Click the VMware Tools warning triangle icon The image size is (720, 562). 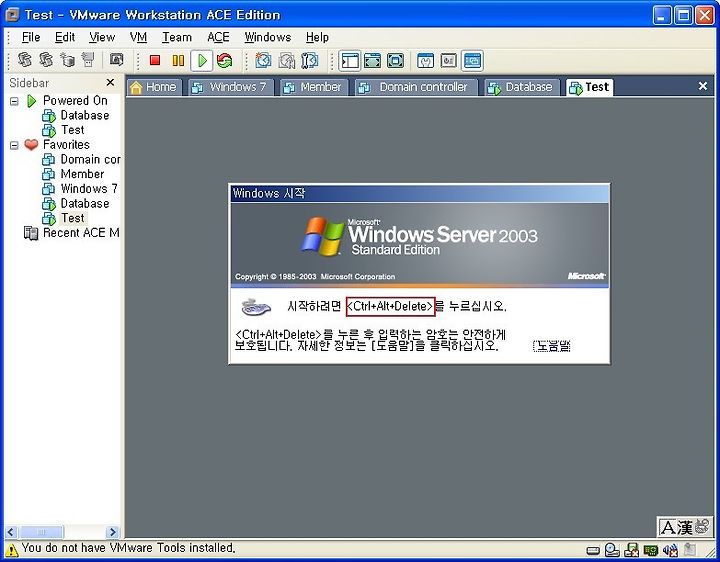11,549
